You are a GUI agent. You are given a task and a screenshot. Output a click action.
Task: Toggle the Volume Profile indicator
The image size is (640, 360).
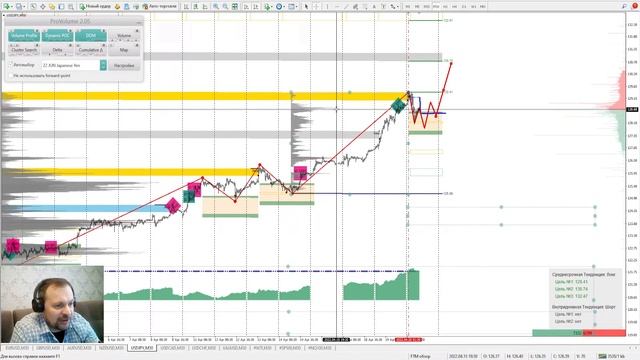24,36
